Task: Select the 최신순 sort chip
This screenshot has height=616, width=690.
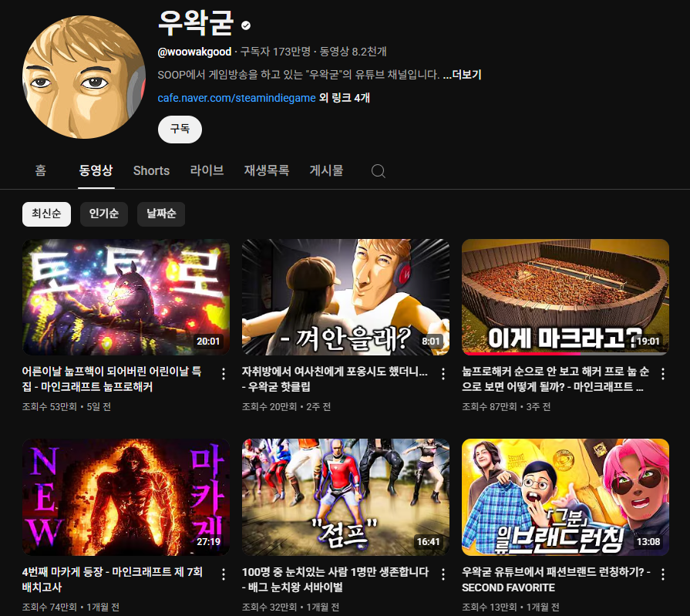Action: click(x=46, y=214)
